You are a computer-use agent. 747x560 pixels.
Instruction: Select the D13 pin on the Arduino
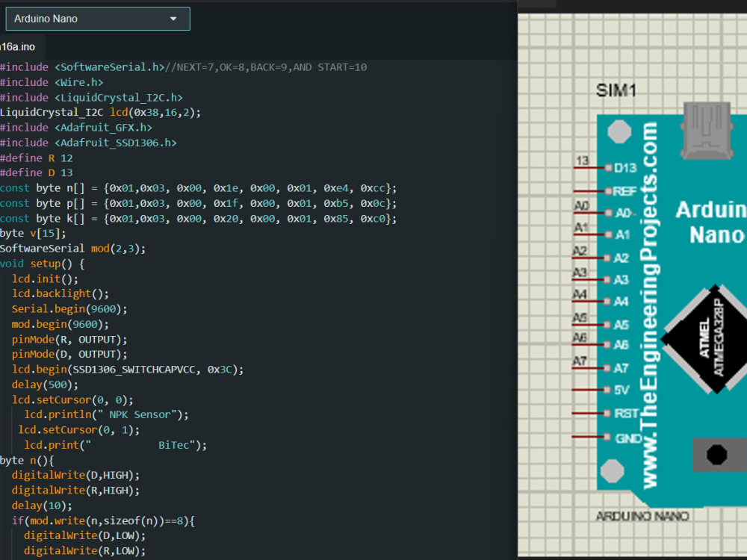[x=624, y=168]
